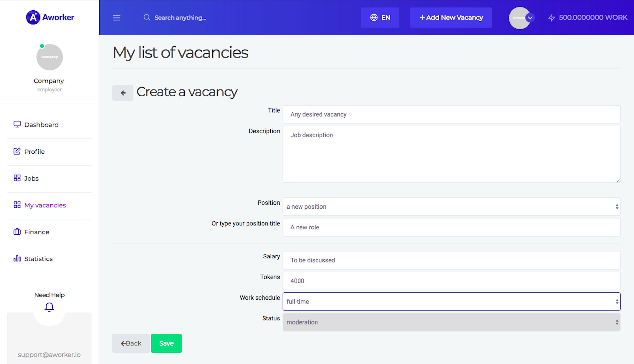Open Statistics in the sidebar
Screen dimensions: 634x364
[38, 259]
